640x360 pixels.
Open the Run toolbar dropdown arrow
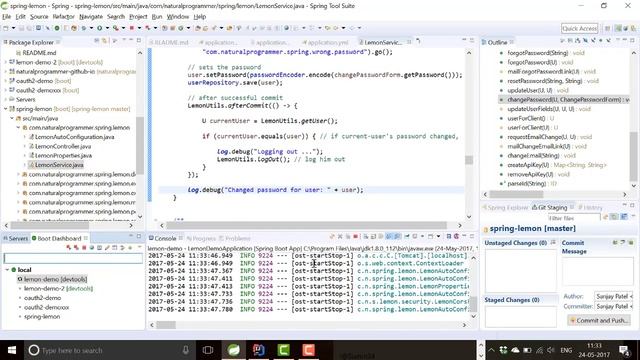click(x=107, y=28)
